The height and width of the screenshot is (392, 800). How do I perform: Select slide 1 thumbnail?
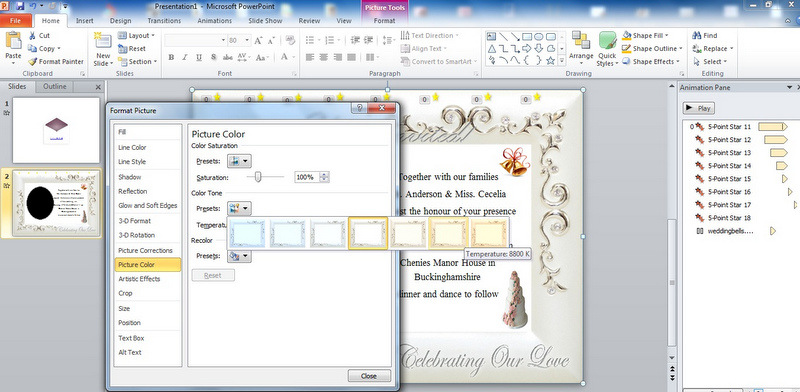(x=56, y=130)
